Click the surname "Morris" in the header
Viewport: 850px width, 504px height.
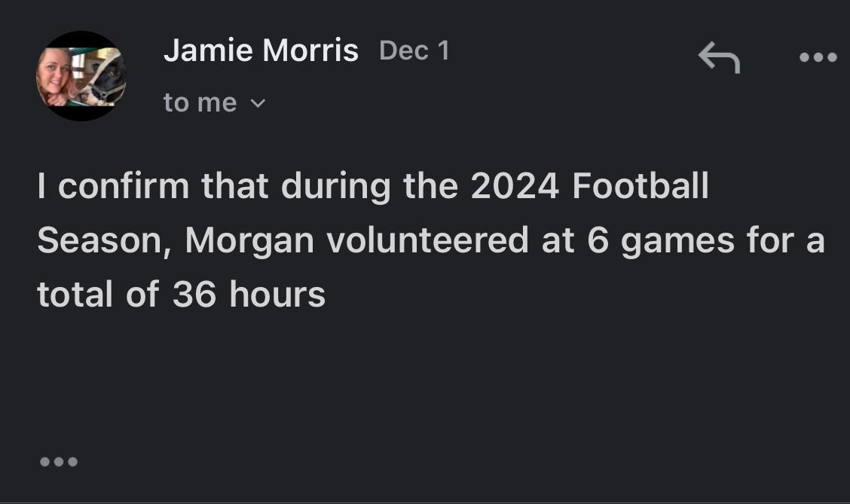point(309,51)
